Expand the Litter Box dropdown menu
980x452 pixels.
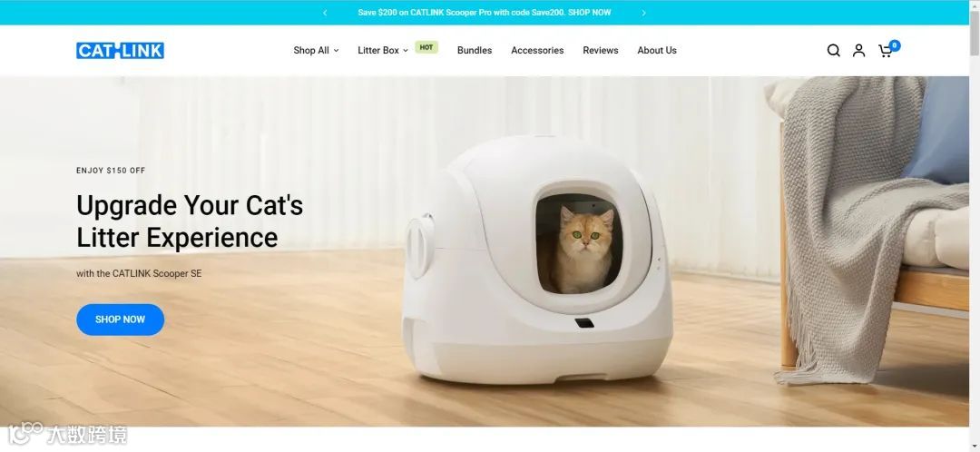(383, 51)
